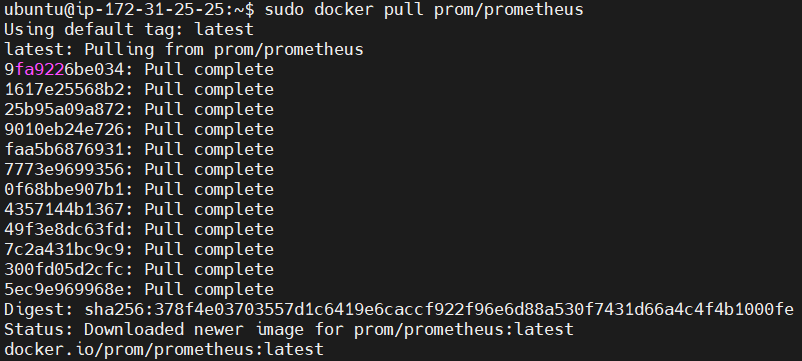Image resolution: width=802 pixels, height=361 pixels.
Task: Click the 'sudo docker pull prom/prometheus' command text
Action: 424,10
